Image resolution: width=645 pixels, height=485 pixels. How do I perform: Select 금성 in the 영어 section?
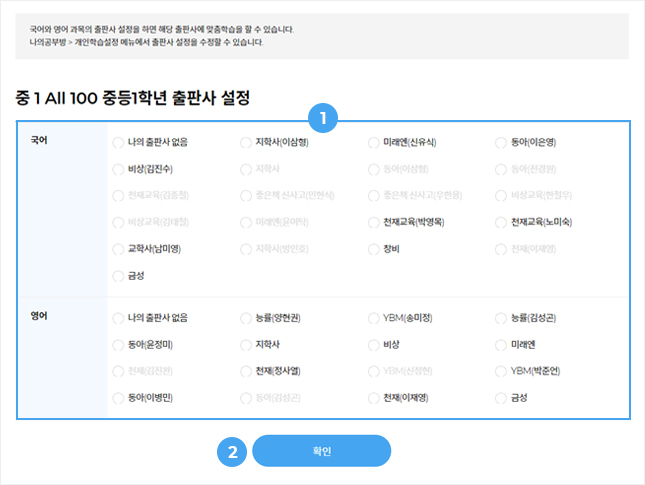pyautogui.click(x=501, y=398)
